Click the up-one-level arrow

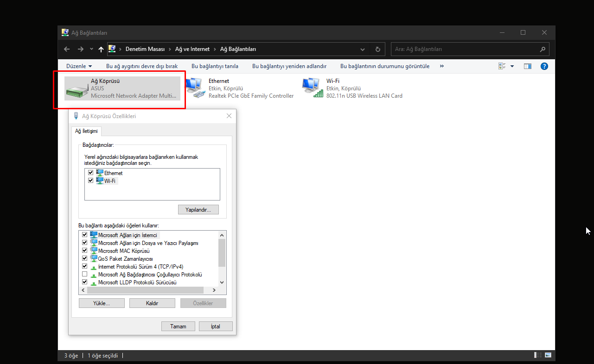101,49
